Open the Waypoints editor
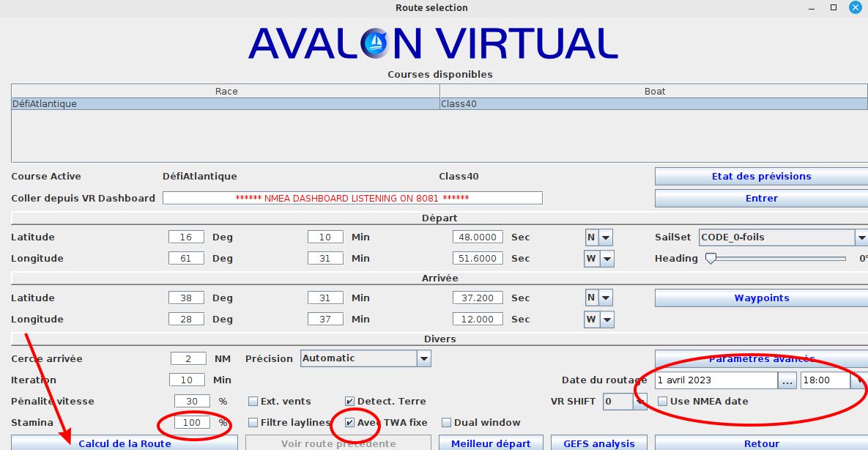This screenshot has width=868, height=450. click(x=761, y=298)
